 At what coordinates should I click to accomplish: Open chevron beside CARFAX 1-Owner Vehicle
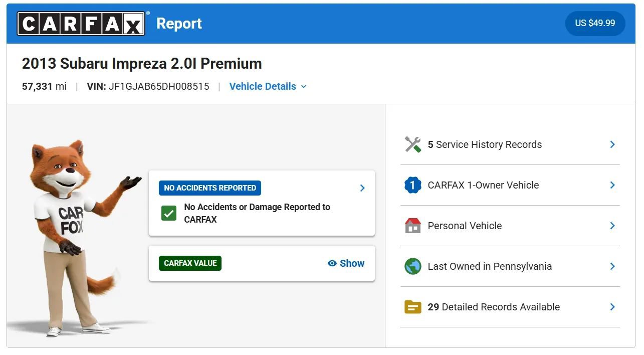612,185
